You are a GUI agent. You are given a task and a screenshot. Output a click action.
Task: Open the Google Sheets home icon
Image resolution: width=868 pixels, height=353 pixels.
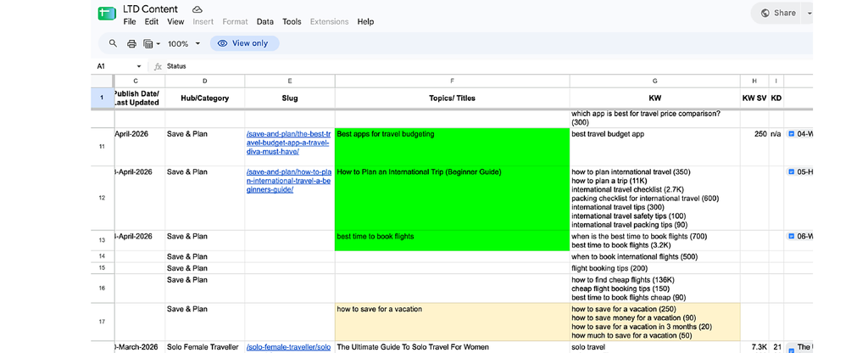coord(105,14)
